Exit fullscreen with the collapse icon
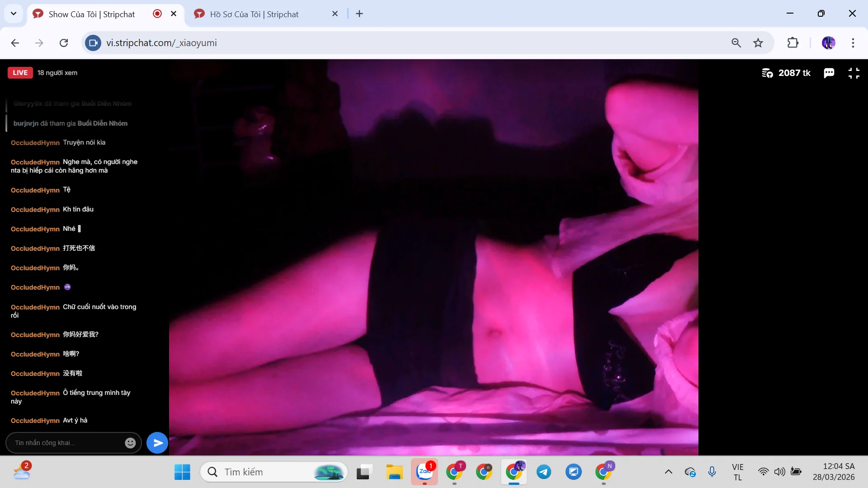Viewport: 868px width, 488px height. pyautogui.click(x=854, y=73)
